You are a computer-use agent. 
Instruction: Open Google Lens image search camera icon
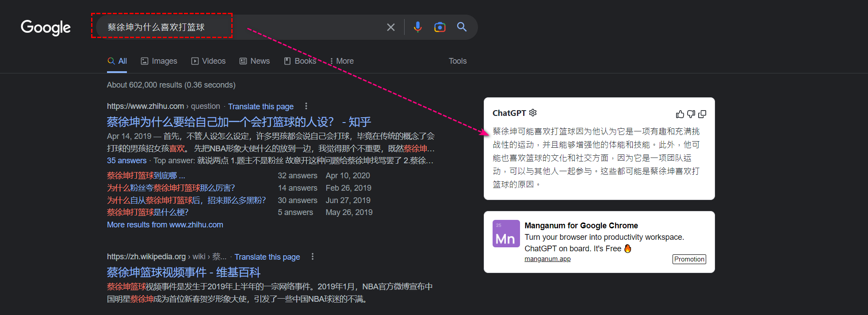(x=440, y=27)
